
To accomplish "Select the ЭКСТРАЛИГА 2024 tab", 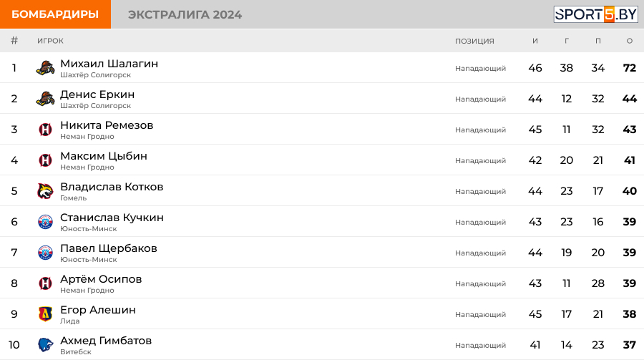I will 185,15.
